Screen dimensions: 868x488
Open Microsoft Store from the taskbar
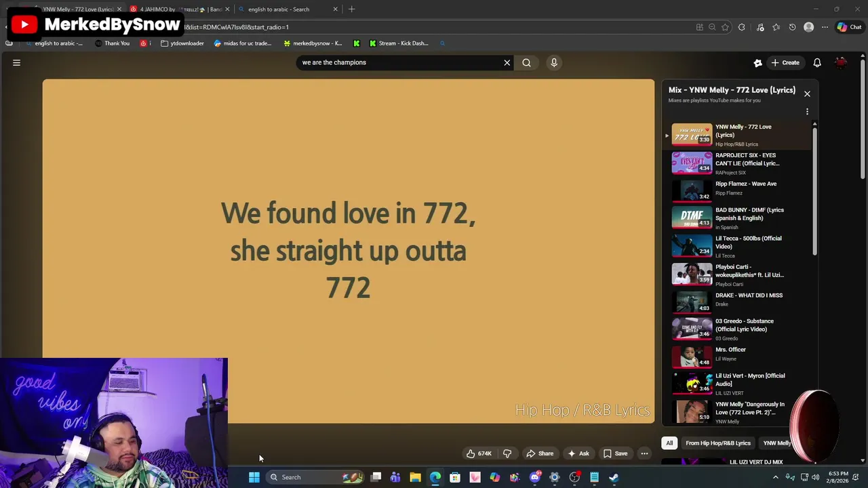(x=455, y=477)
